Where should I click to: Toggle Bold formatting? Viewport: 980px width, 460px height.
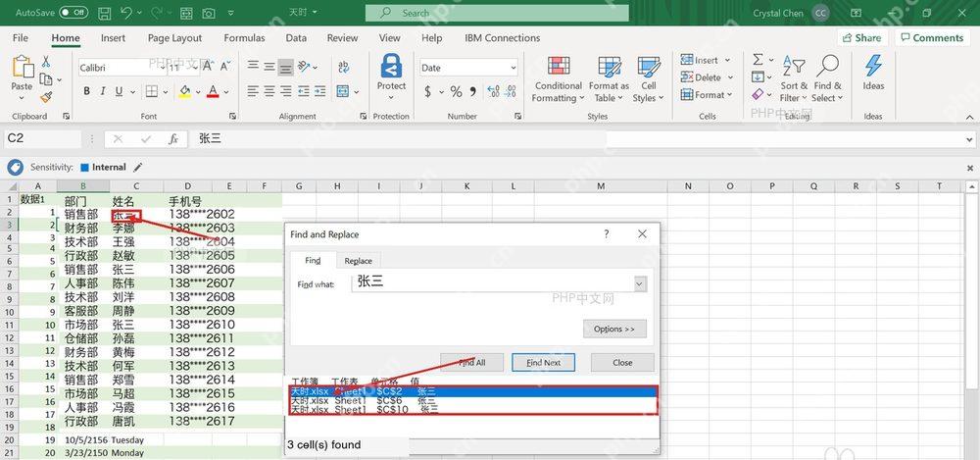[87, 91]
